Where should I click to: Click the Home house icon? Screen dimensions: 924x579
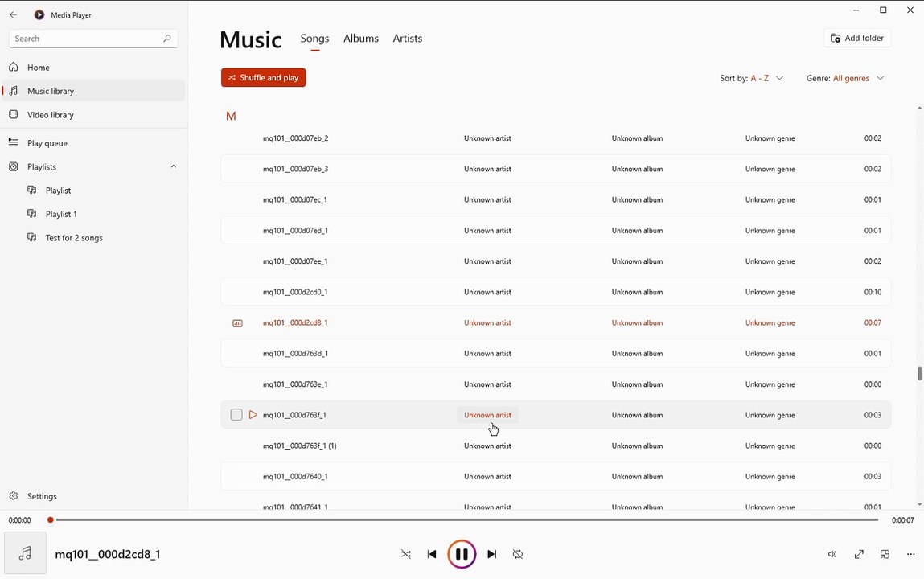point(14,67)
